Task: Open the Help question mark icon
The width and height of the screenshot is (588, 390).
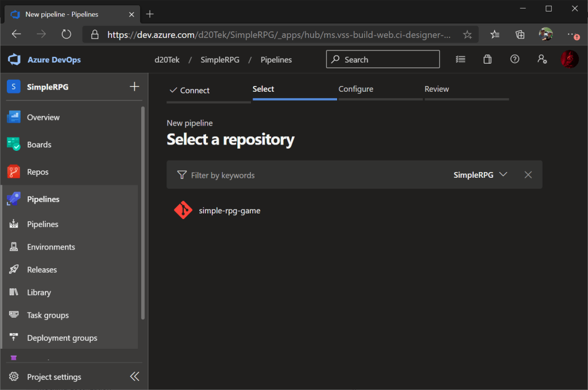Action: click(514, 59)
